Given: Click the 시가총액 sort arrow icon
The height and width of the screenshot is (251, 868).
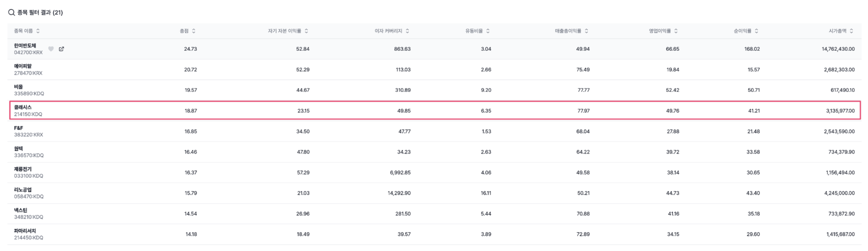Looking at the screenshot, I should pos(851,31).
